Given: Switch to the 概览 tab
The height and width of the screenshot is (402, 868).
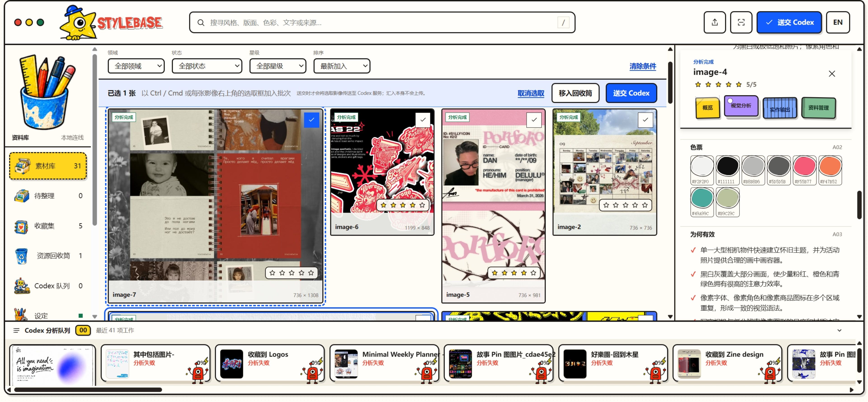Looking at the screenshot, I should [x=708, y=108].
